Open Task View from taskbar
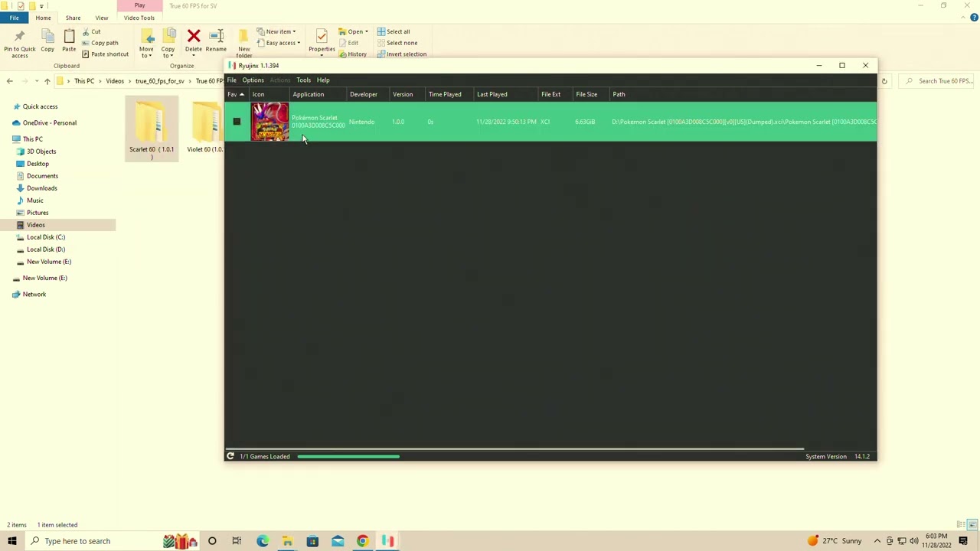 237,541
